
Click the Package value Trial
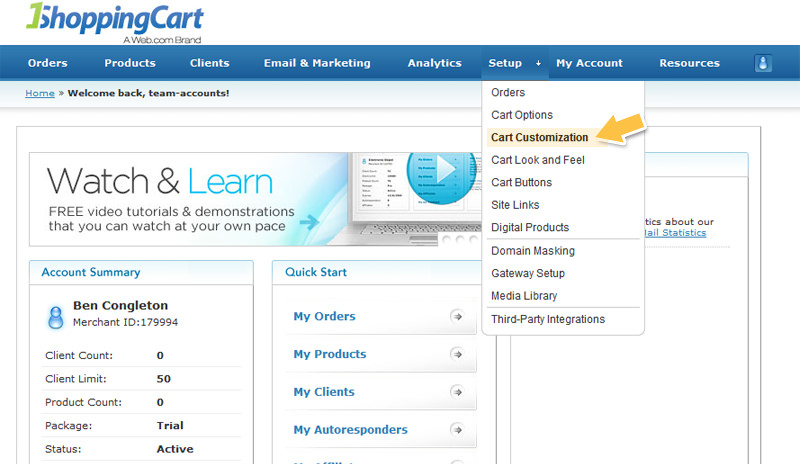pyautogui.click(x=170, y=426)
